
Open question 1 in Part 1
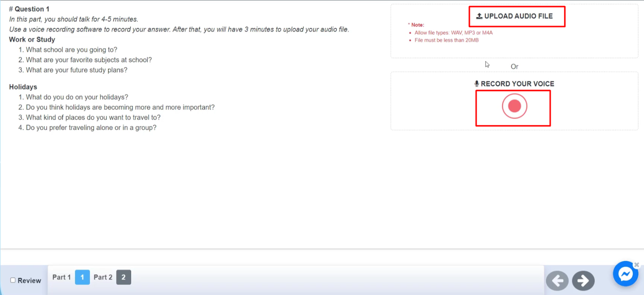82,277
